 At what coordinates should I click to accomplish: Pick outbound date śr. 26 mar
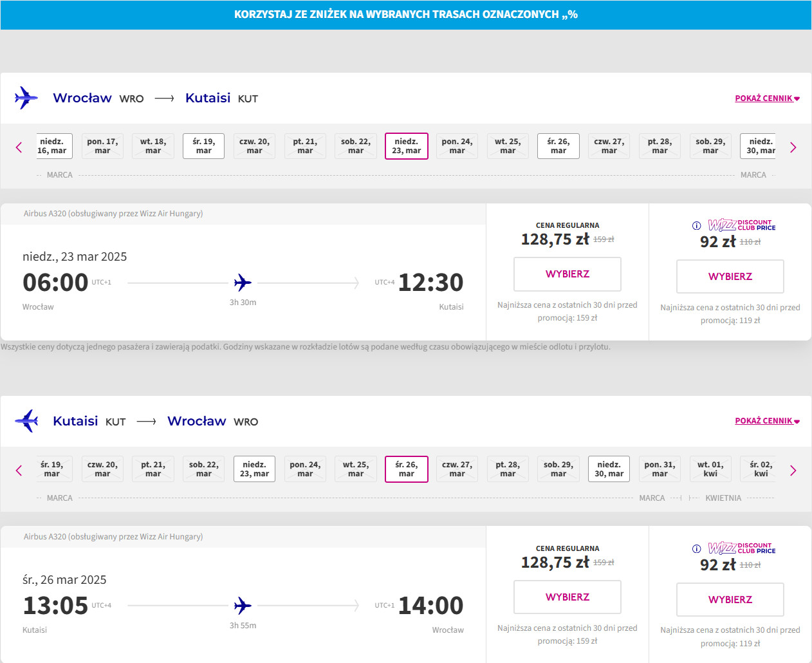pos(558,146)
